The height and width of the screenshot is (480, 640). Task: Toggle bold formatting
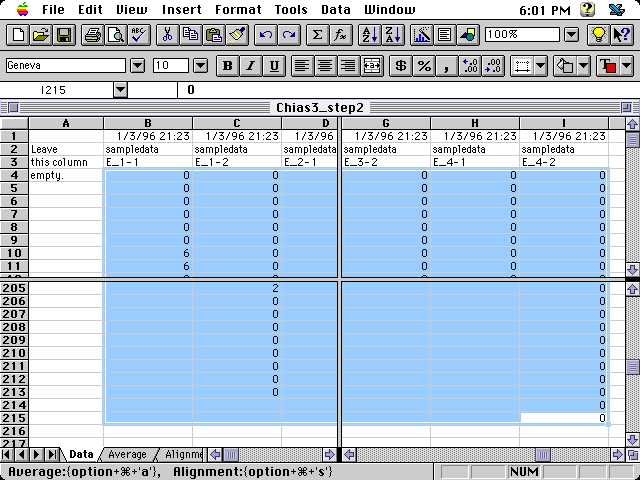tap(228, 66)
